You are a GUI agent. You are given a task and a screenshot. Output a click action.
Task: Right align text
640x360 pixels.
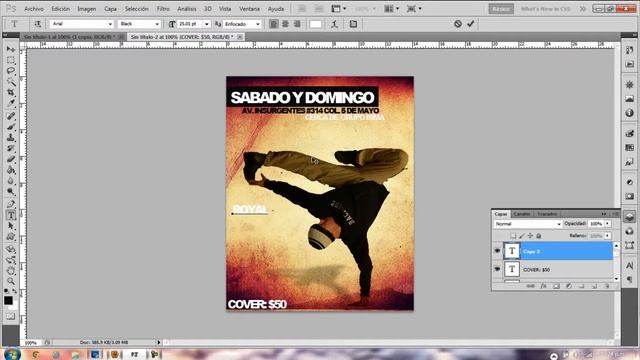point(297,24)
